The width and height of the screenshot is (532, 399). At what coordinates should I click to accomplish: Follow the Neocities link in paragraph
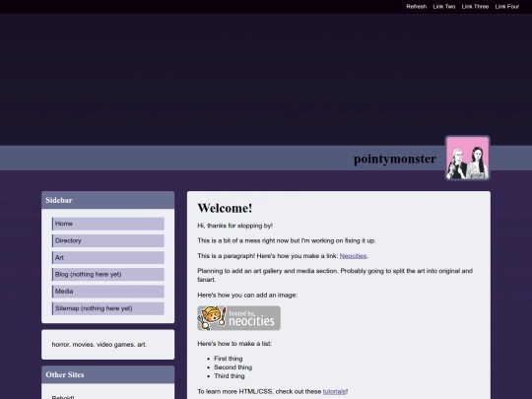pyautogui.click(x=353, y=256)
